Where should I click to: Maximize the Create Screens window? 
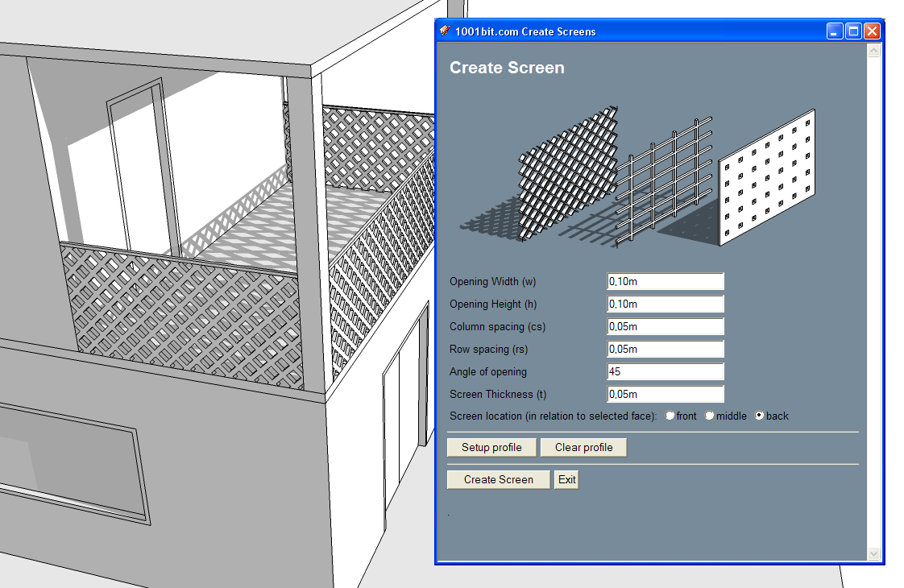[853, 31]
